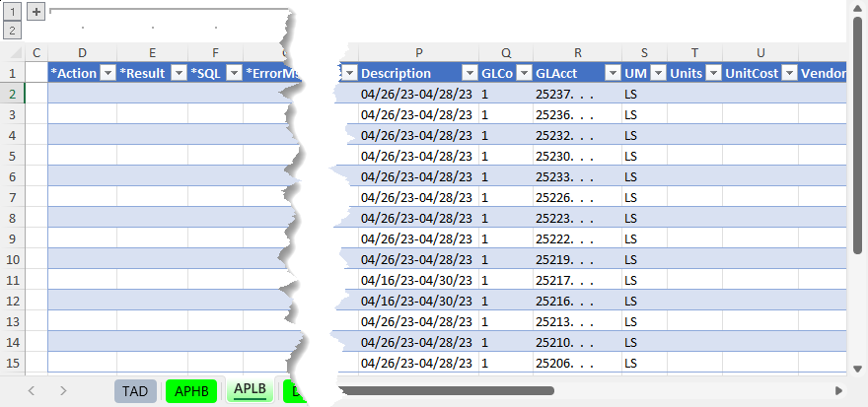Click UM cell LS in row 2
The height and width of the screenshot is (407, 868).
644,94
